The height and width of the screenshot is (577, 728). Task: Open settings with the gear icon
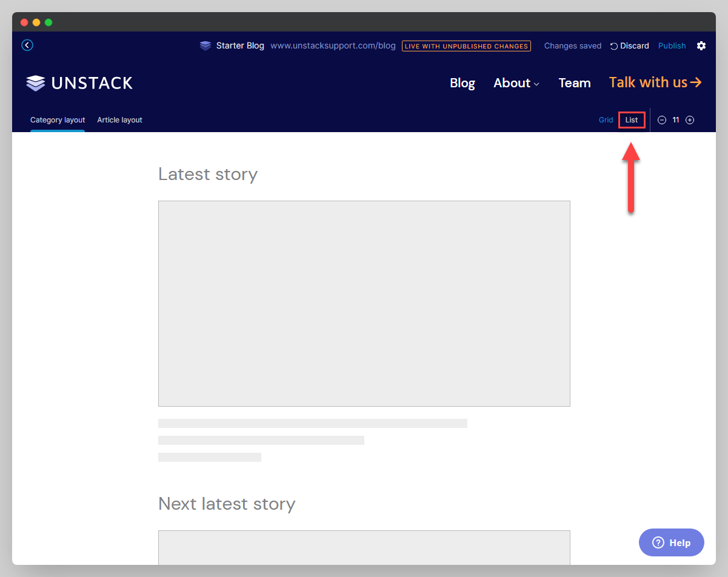[x=701, y=46]
